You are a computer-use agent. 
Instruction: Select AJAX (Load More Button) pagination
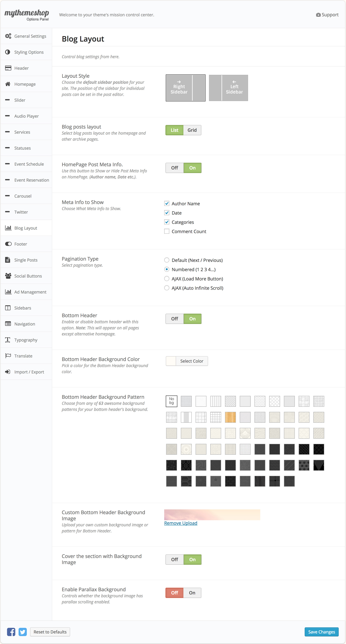tap(167, 279)
